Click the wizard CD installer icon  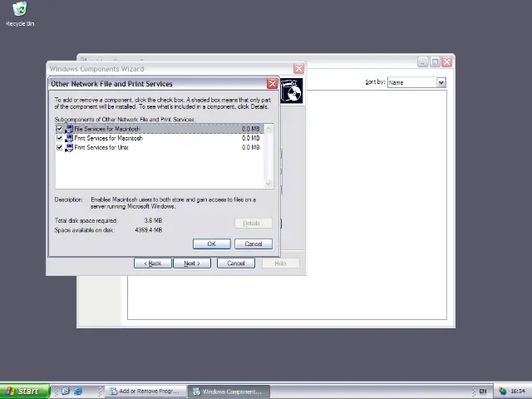(292, 91)
